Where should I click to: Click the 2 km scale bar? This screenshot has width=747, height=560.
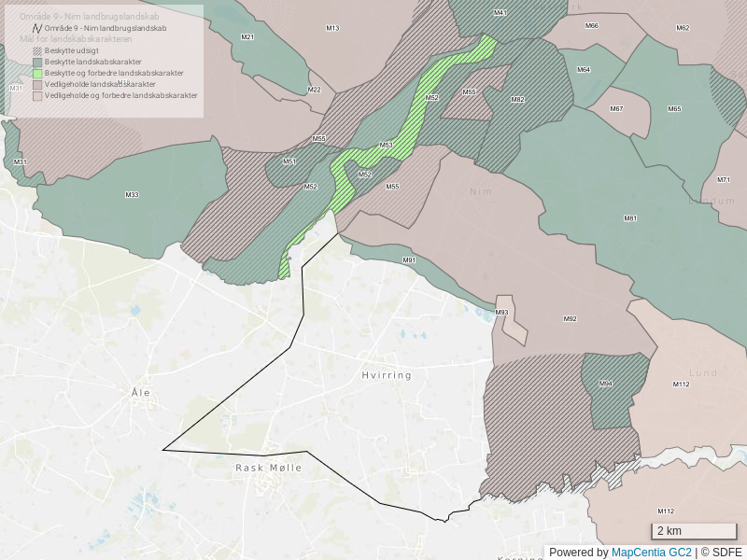694,532
